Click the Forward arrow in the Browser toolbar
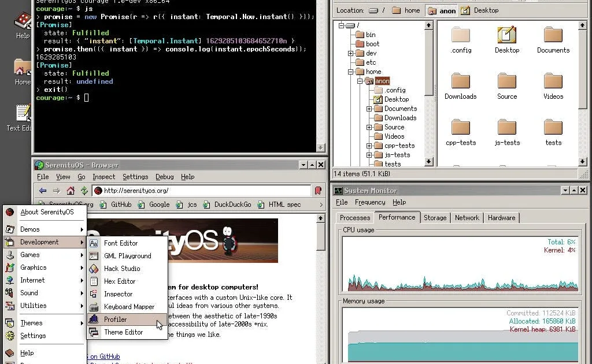The width and height of the screenshot is (592, 364). point(57,191)
